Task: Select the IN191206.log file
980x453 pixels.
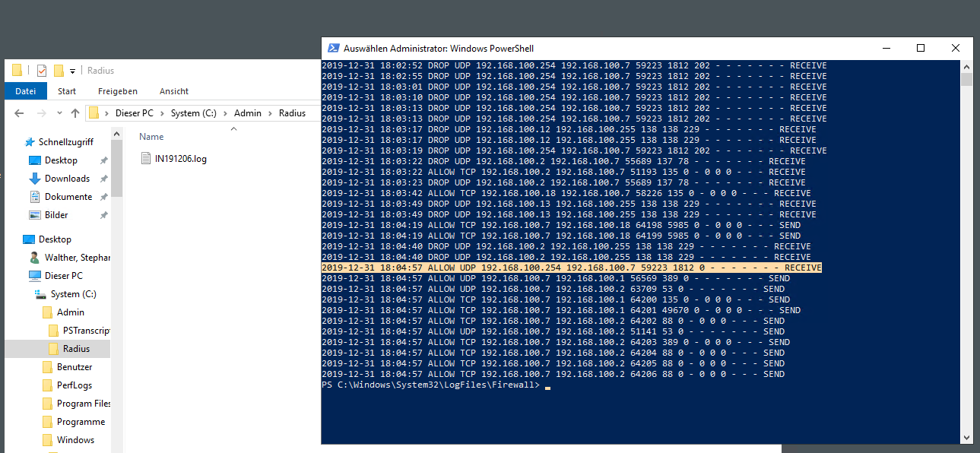Action: [x=181, y=159]
